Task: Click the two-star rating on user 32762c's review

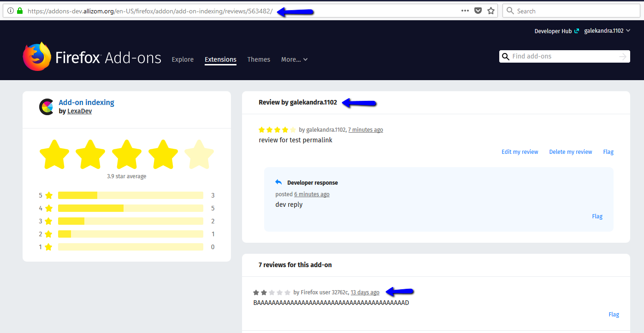Action: (272, 292)
